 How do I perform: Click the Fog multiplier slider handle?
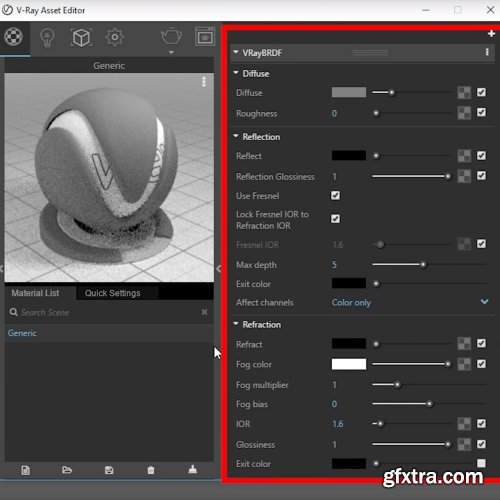(x=397, y=385)
